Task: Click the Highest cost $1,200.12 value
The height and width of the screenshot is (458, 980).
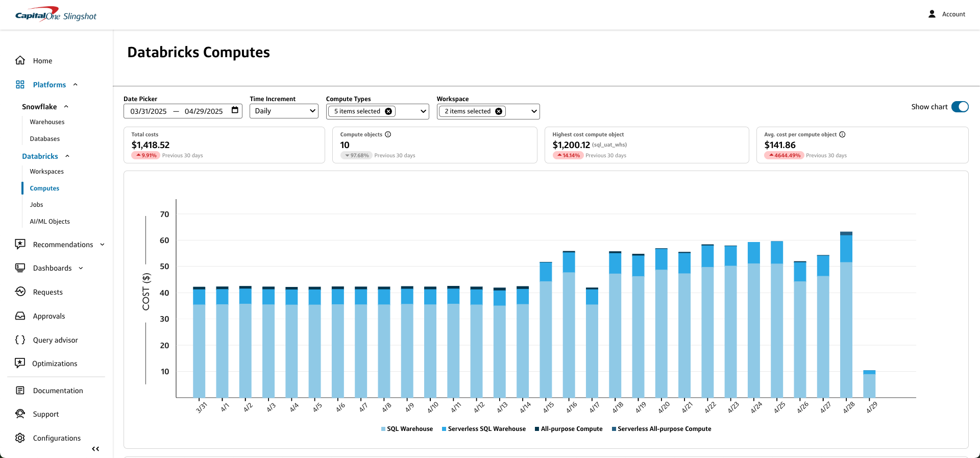Action: tap(571, 145)
